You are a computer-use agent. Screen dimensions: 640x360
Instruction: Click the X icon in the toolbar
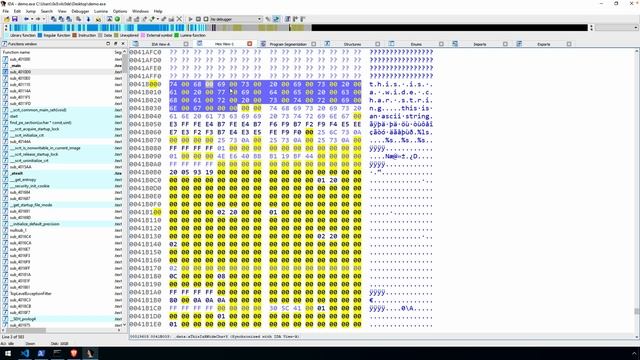[x=179, y=19]
